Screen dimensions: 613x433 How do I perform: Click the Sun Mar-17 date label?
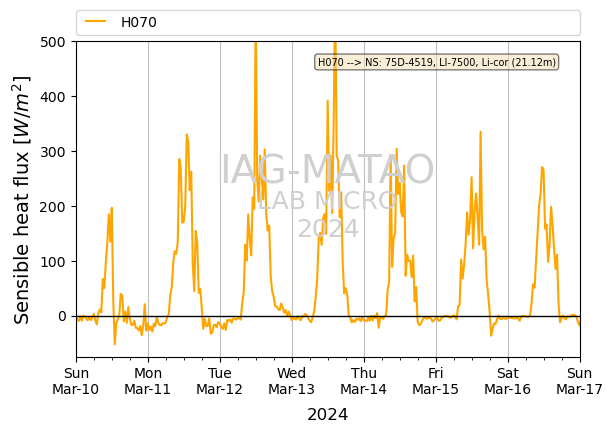click(579, 381)
